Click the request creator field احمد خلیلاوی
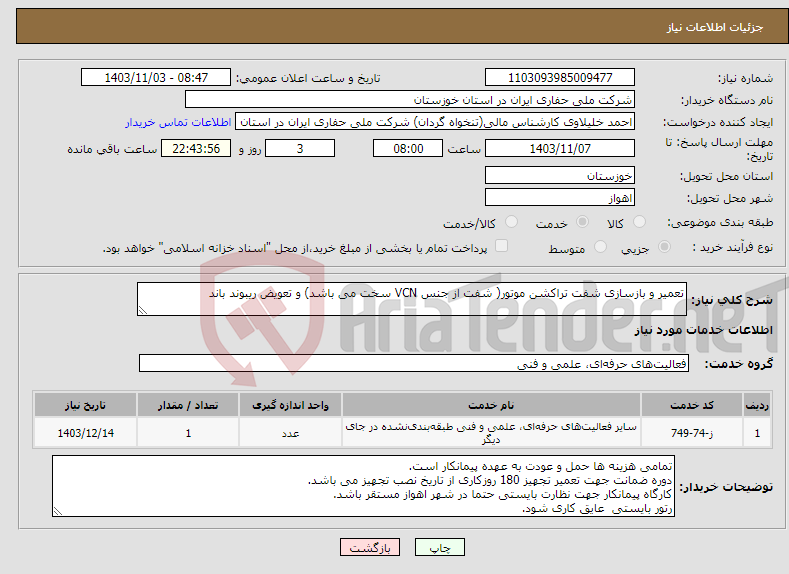The height and width of the screenshot is (574, 789). [435, 122]
